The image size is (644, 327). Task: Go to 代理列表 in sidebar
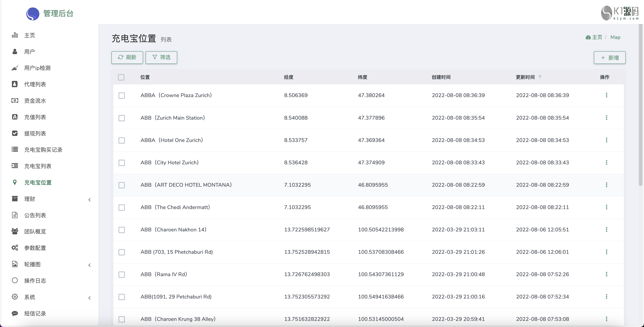[35, 84]
